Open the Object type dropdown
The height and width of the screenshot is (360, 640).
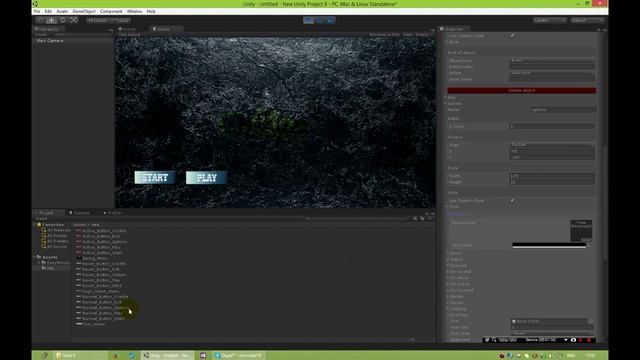pos(552,60)
